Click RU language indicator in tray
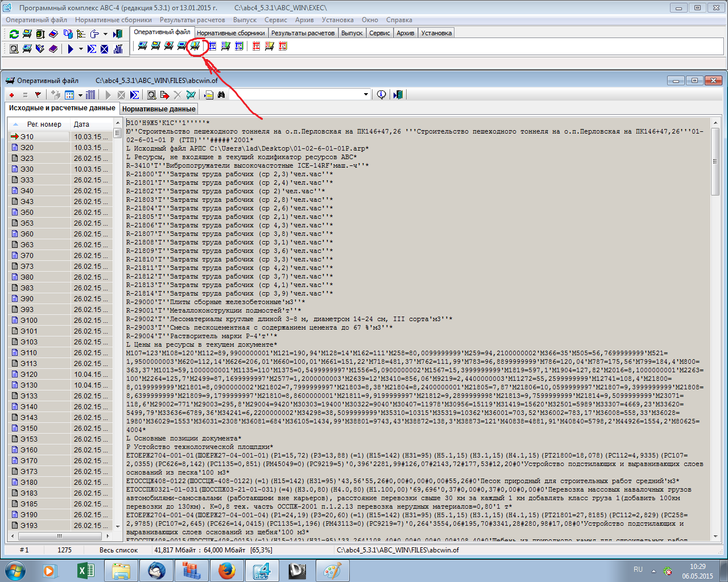Image resolution: width=728 pixels, height=582 pixels. click(x=638, y=569)
